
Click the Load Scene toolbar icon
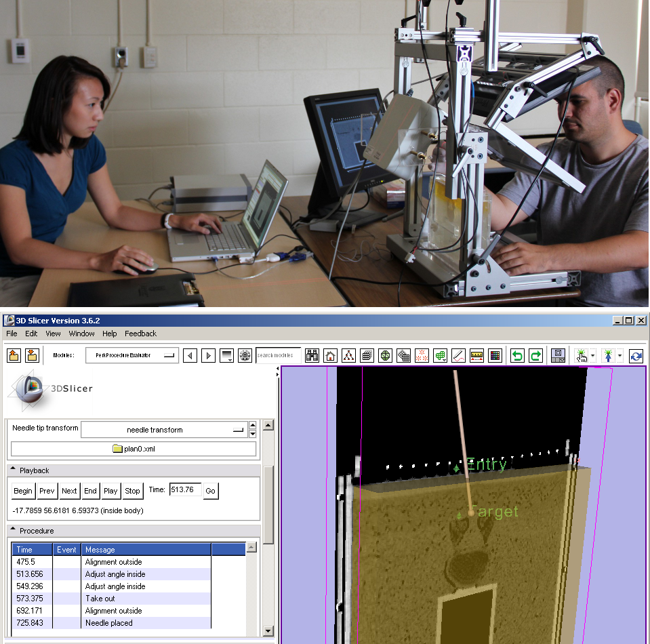pos(14,355)
